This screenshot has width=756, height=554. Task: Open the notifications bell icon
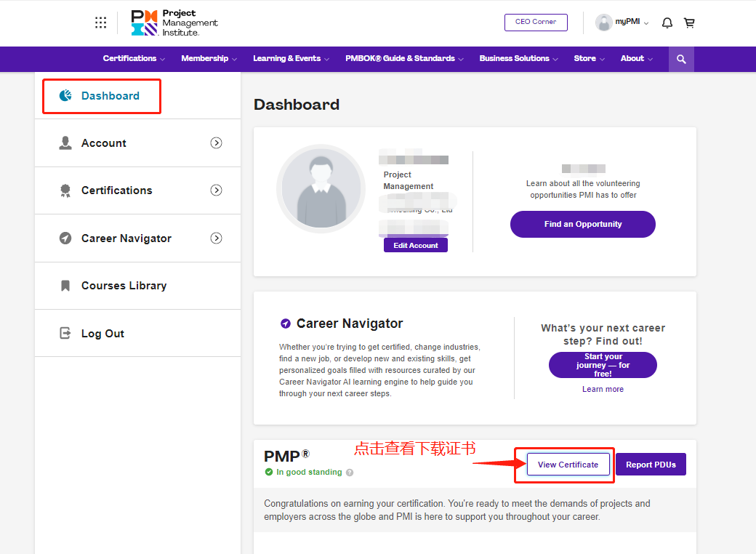667,23
